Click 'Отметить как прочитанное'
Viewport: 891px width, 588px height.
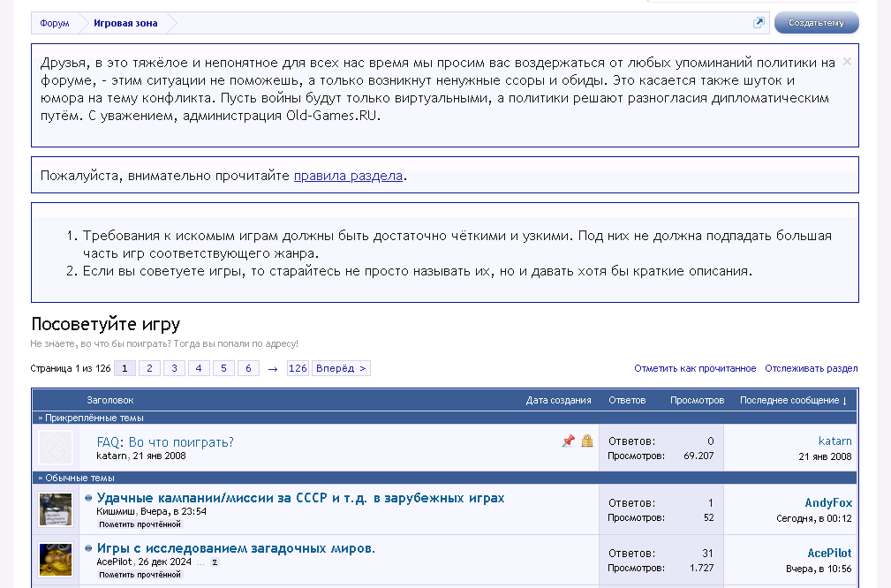tap(695, 368)
